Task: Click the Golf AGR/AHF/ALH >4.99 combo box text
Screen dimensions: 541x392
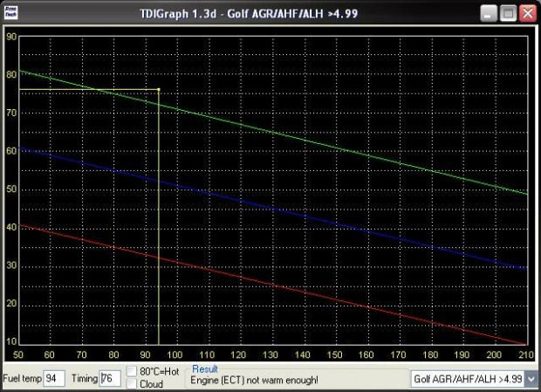Action: pos(468,379)
